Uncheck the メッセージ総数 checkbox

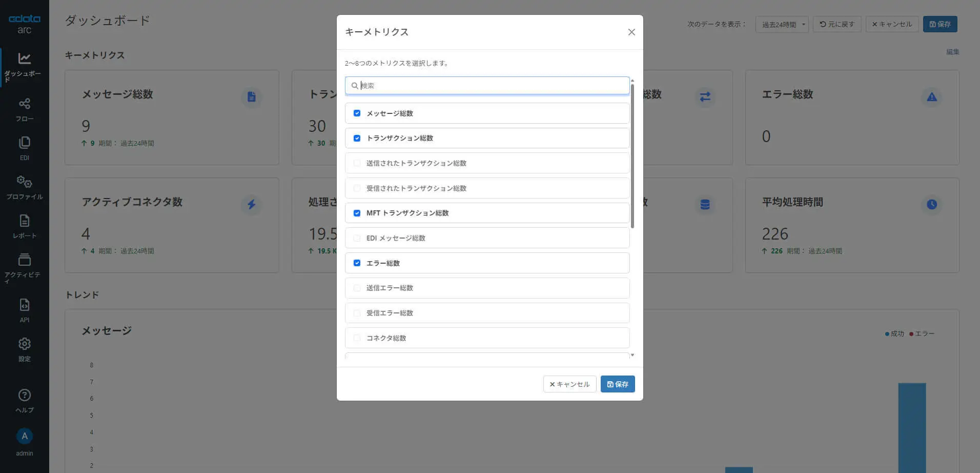(x=357, y=113)
